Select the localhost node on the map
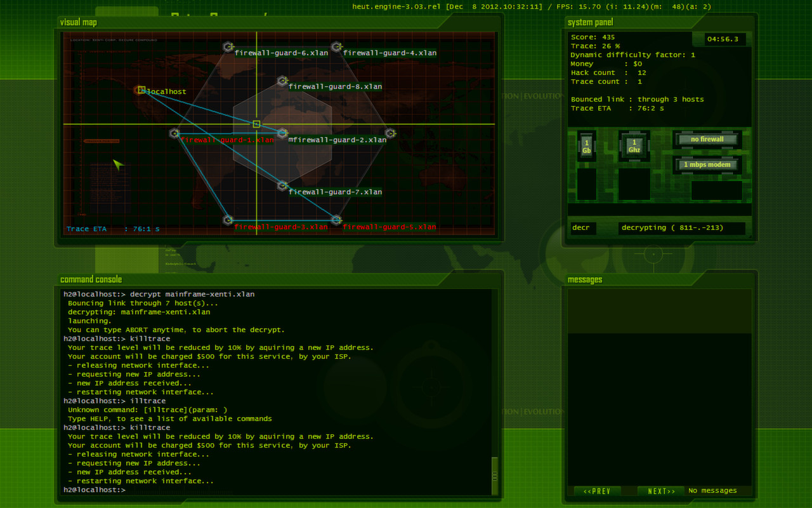 141,90
